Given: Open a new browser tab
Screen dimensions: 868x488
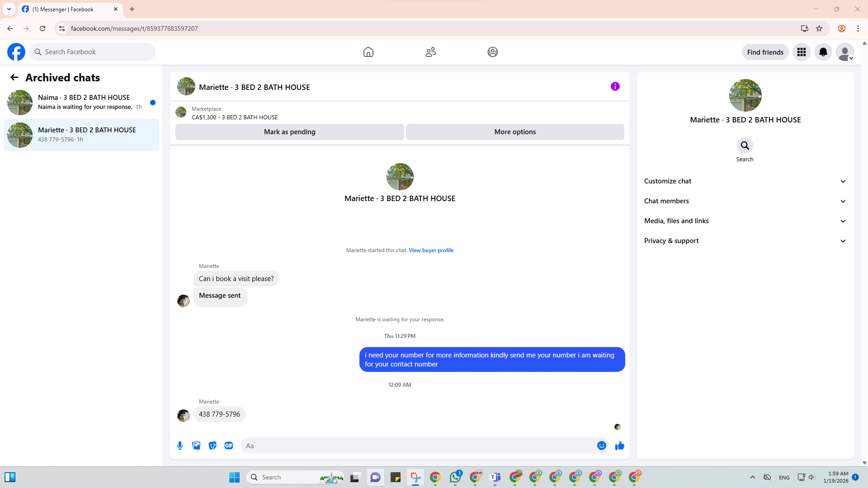Looking at the screenshot, I should coord(132,9).
